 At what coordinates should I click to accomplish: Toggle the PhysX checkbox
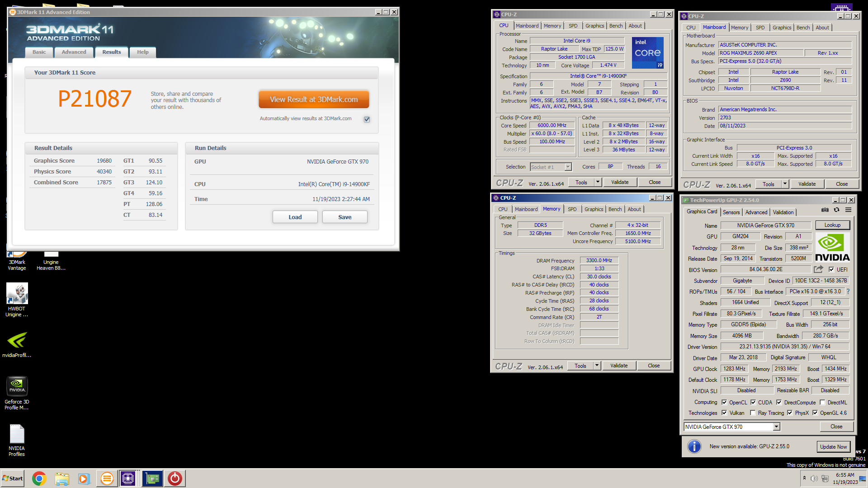790,413
